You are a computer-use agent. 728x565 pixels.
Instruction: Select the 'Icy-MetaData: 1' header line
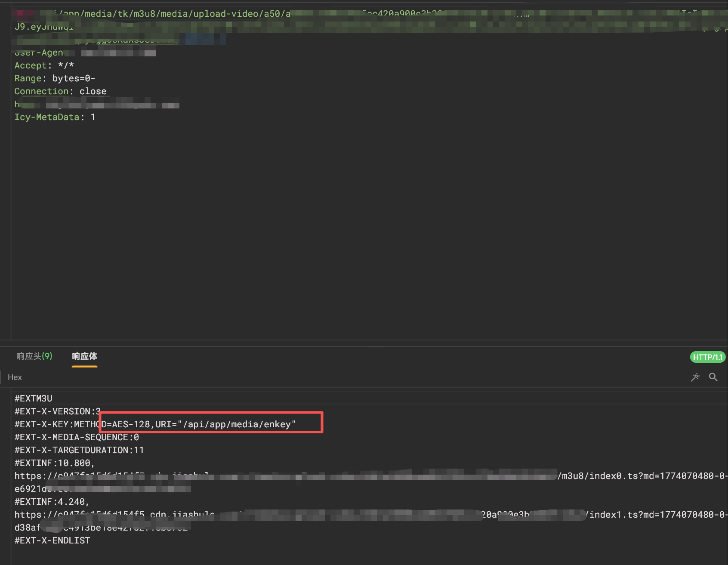(55, 117)
